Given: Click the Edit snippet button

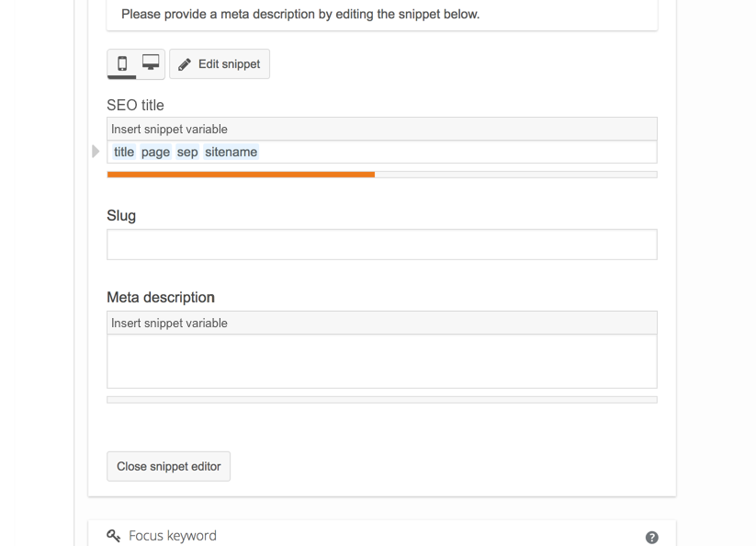Looking at the screenshot, I should [x=219, y=63].
